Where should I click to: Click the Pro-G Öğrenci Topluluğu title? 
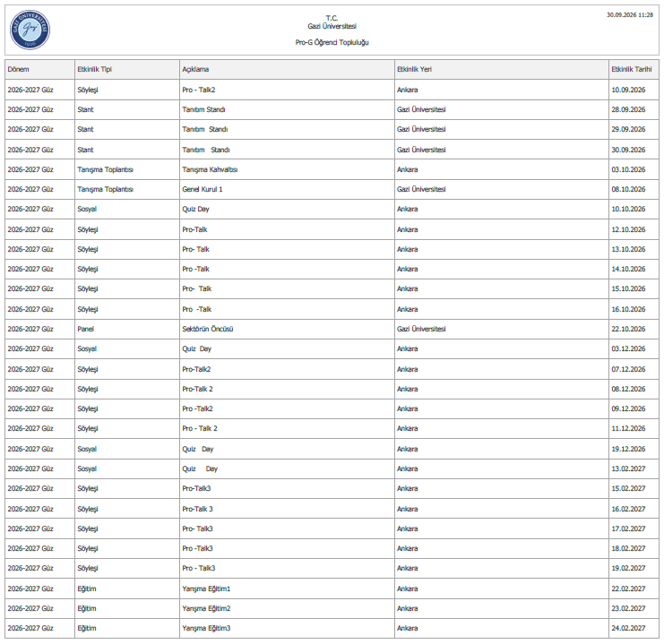[332, 42]
